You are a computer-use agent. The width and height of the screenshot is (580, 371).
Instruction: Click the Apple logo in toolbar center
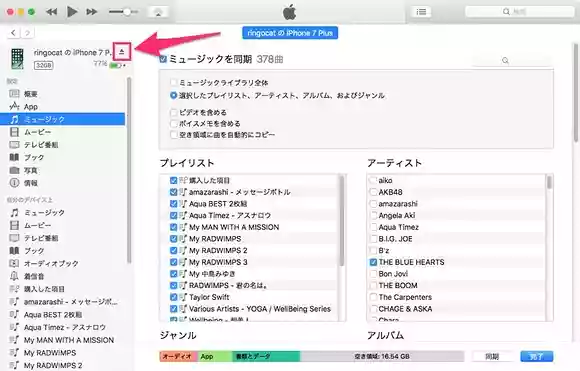pos(290,12)
